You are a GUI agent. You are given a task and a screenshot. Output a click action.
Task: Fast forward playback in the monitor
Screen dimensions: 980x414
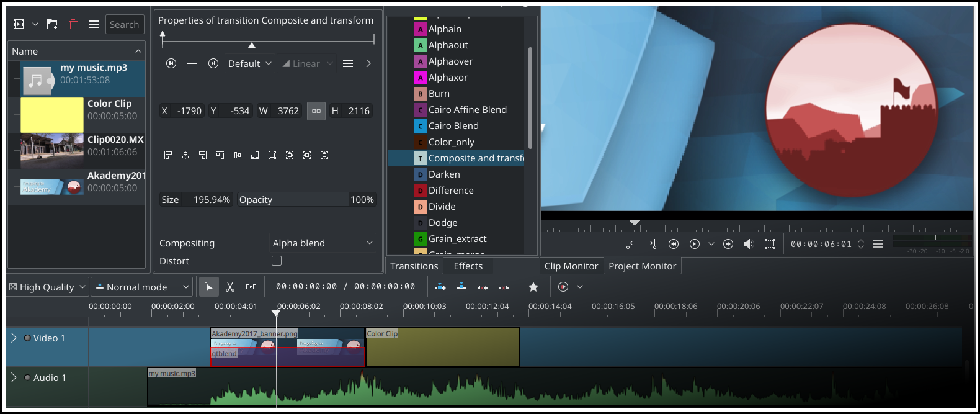point(728,244)
